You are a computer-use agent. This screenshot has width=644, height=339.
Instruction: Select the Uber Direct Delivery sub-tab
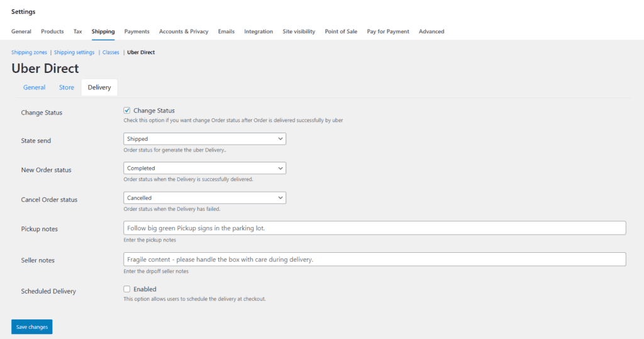click(x=99, y=87)
